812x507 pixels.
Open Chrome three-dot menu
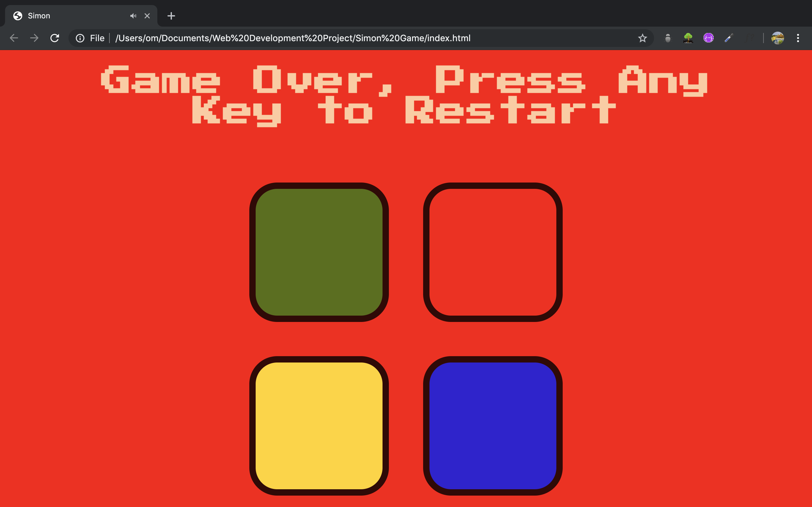point(798,38)
